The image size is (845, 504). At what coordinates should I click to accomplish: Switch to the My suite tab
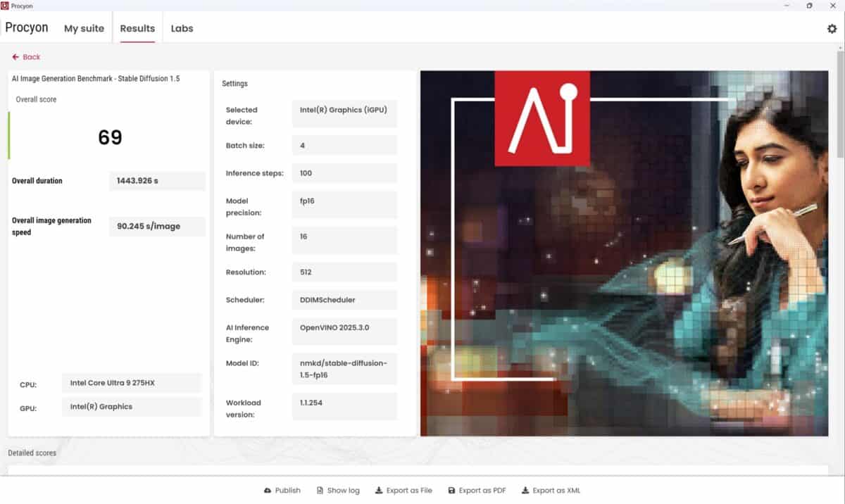84,29
